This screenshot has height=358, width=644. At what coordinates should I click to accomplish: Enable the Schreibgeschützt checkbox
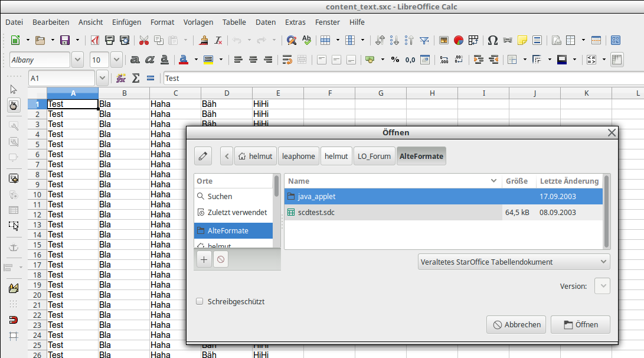(200, 301)
